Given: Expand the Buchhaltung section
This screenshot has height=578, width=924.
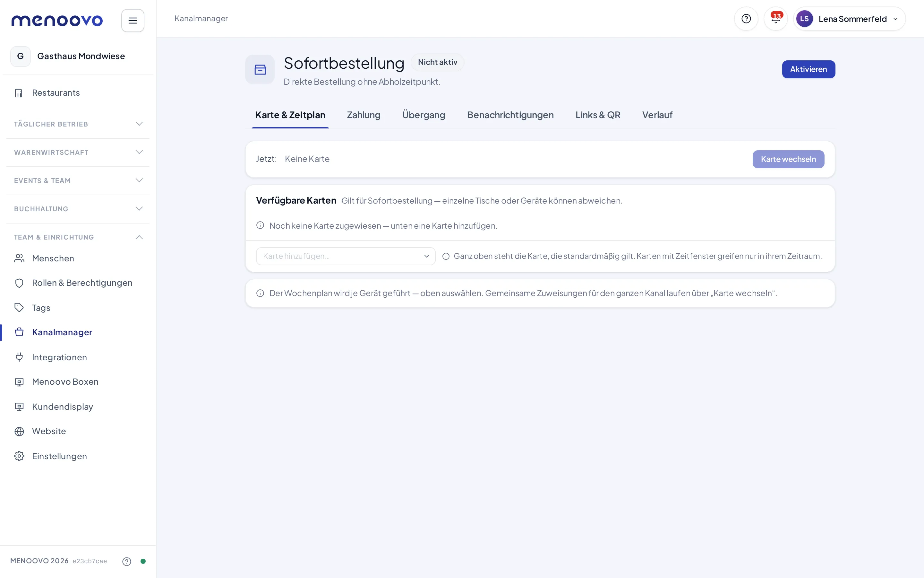Looking at the screenshot, I should point(78,209).
